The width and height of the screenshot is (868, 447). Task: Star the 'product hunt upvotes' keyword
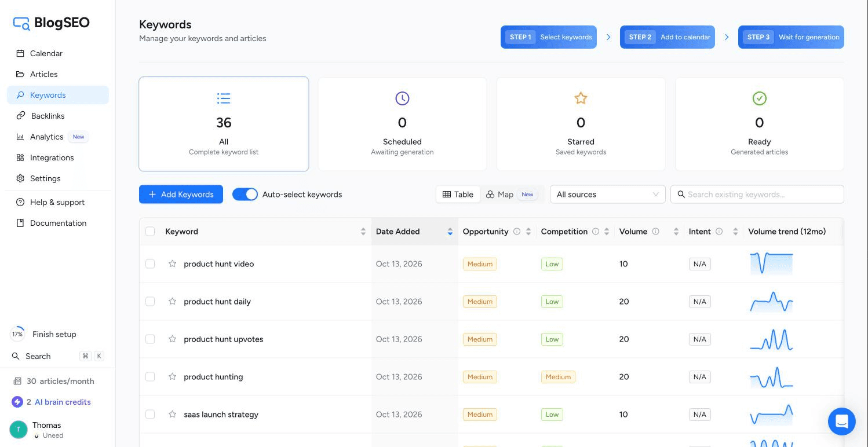(x=172, y=339)
